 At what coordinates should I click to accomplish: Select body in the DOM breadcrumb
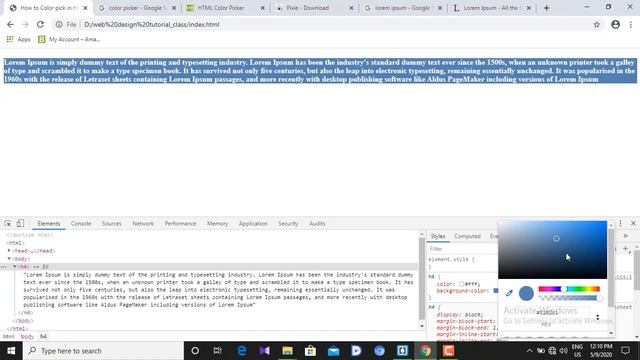27,336
